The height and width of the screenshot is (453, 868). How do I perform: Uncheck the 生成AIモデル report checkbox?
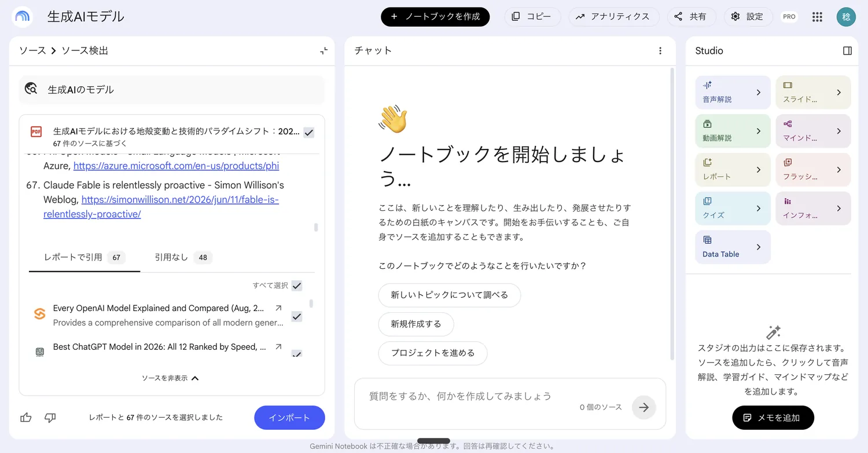(x=309, y=133)
